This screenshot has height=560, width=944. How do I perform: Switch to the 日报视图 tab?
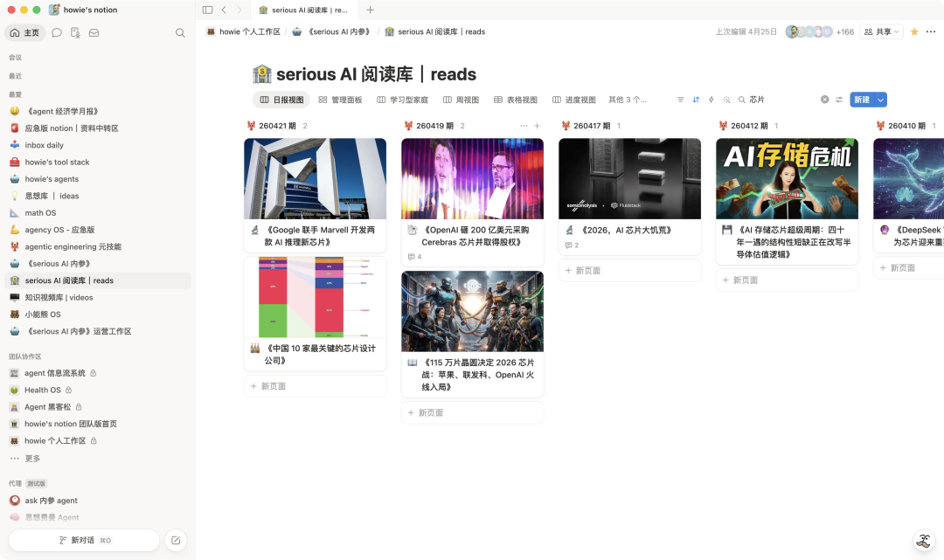point(281,100)
